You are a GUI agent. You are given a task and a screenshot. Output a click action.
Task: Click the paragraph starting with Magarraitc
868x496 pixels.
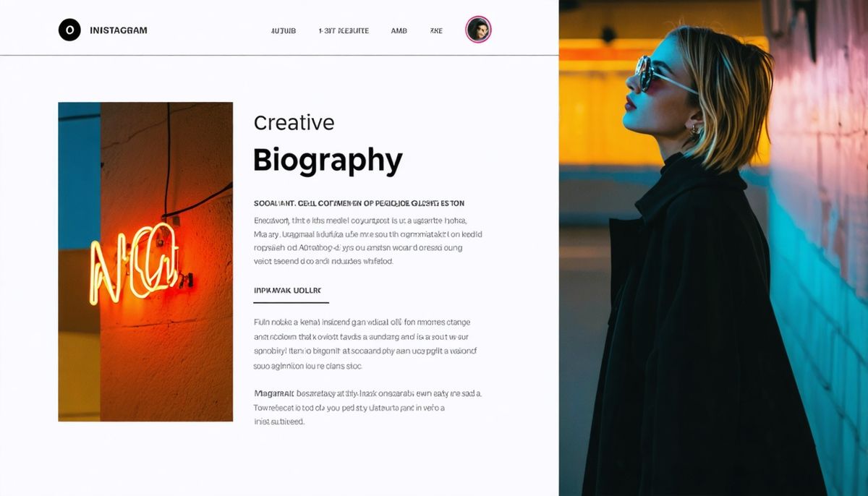pyautogui.click(x=367, y=408)
